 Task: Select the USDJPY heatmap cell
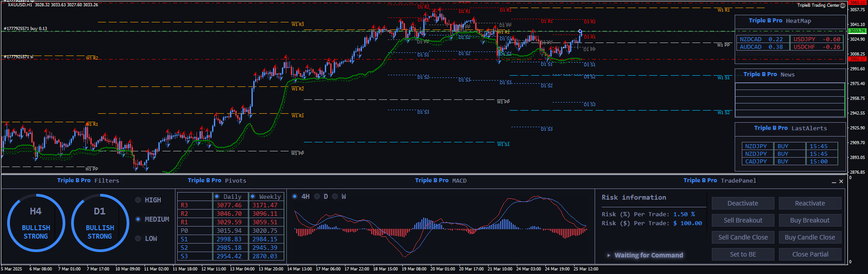tap(817, 39)
